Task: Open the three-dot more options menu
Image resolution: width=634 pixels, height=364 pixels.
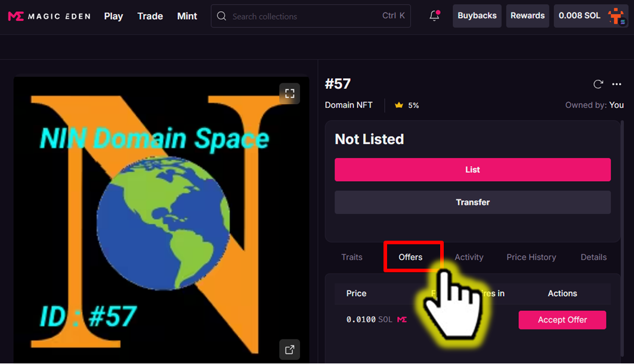Action: tap(617, 84)
